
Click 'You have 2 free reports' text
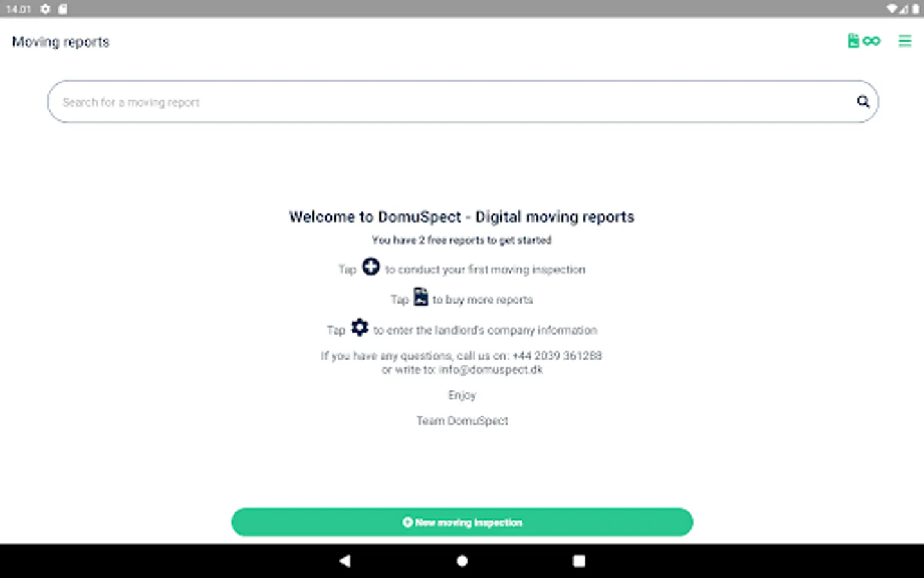[x=461, y=240]
